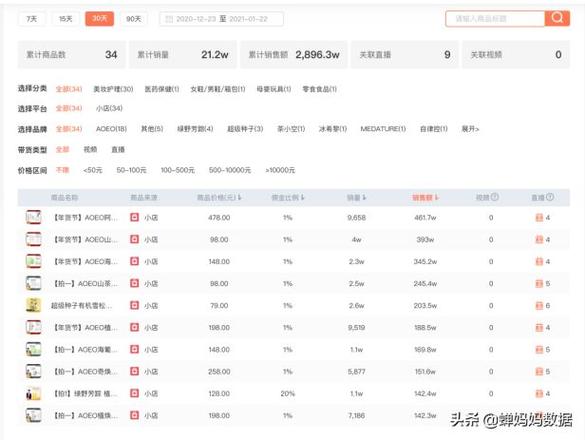Sort by commission ratio column
Screen dimensions: 585x440
click(x=288, y=197)
